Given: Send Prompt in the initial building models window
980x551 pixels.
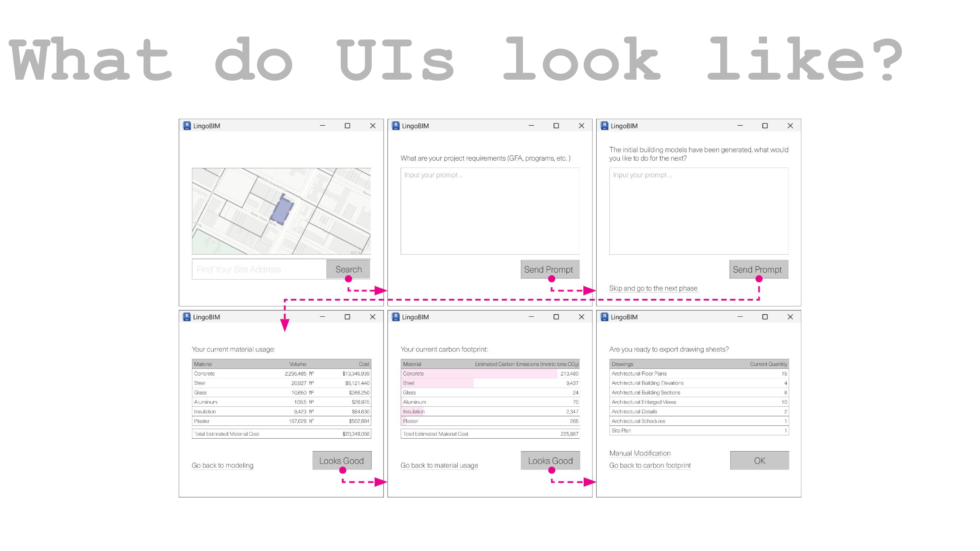Looking at the screenshot, I should coord(759,269).
